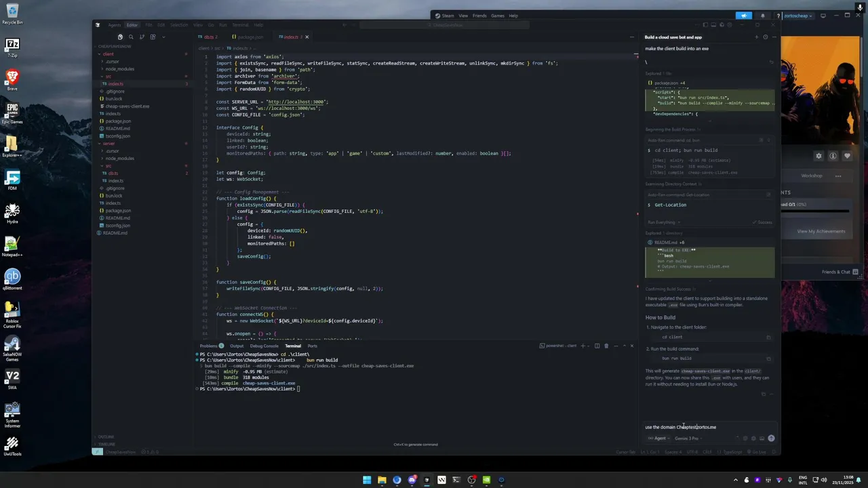Open the Debug Console panel tab

(x=264, y=346)
